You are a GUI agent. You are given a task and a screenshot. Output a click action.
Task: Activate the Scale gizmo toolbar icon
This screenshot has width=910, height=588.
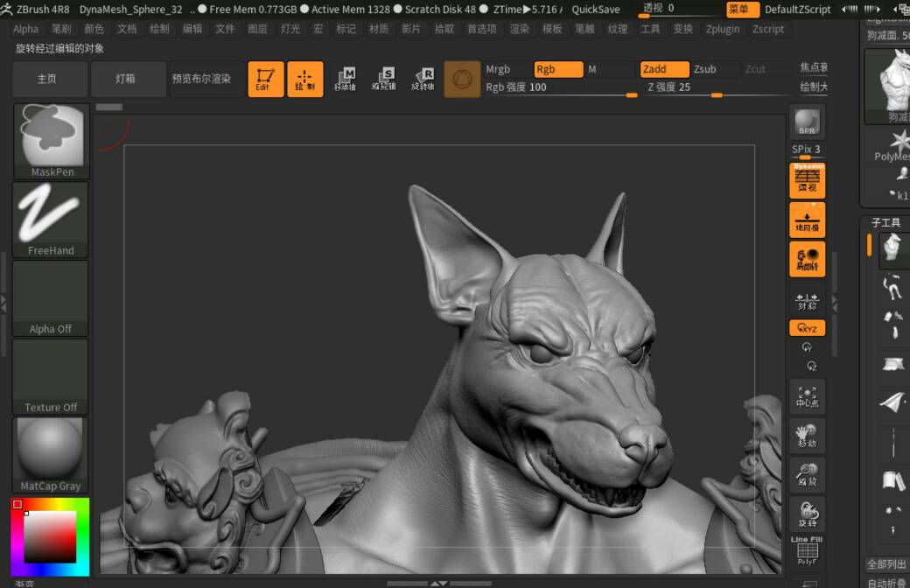[x=384, y=79]
